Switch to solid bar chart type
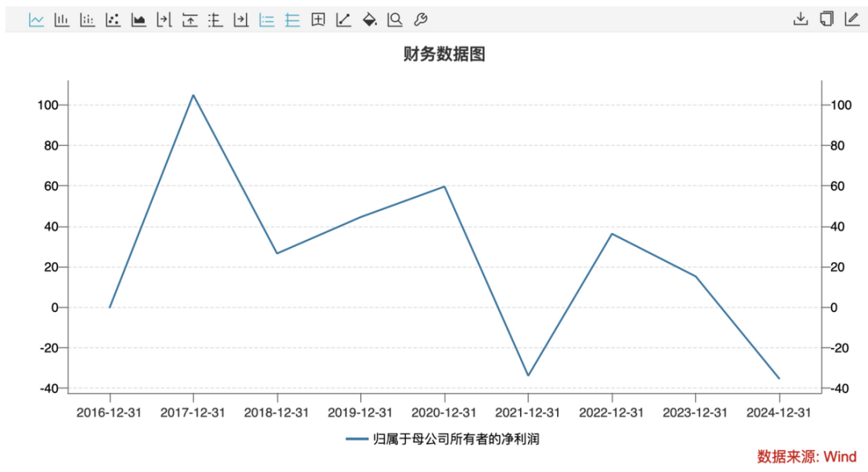The height and width of the screenshot is (472, 868). click(62, 19)
